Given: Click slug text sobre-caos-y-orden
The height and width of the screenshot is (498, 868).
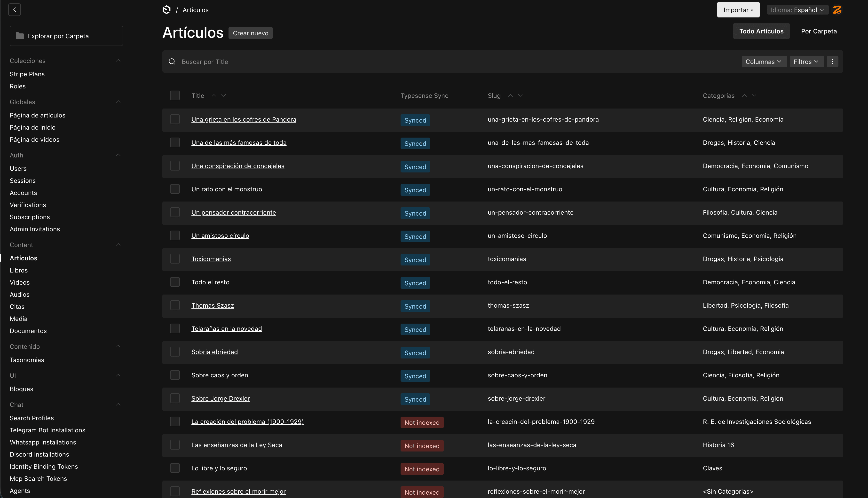Looking at the screenshot, I should [x=517, y=375].
